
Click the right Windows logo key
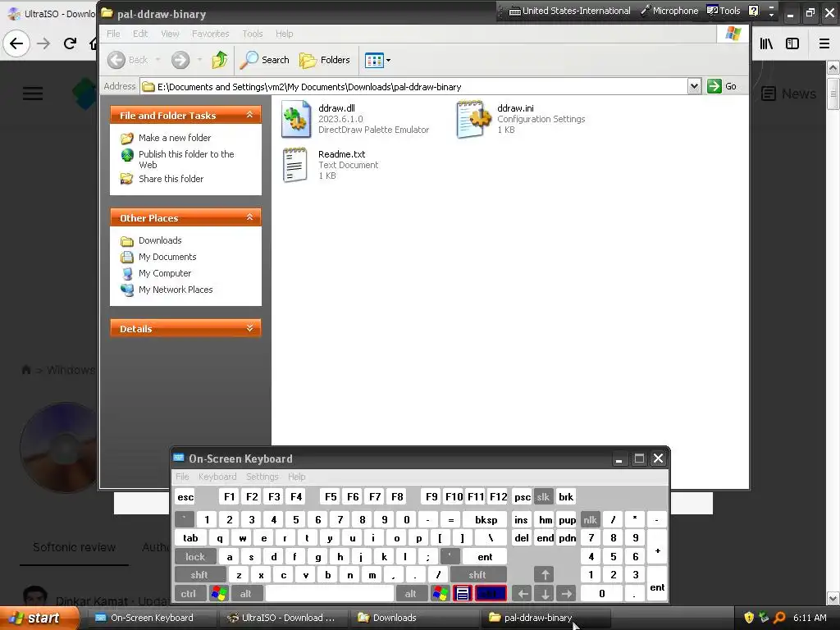(441, 594)
